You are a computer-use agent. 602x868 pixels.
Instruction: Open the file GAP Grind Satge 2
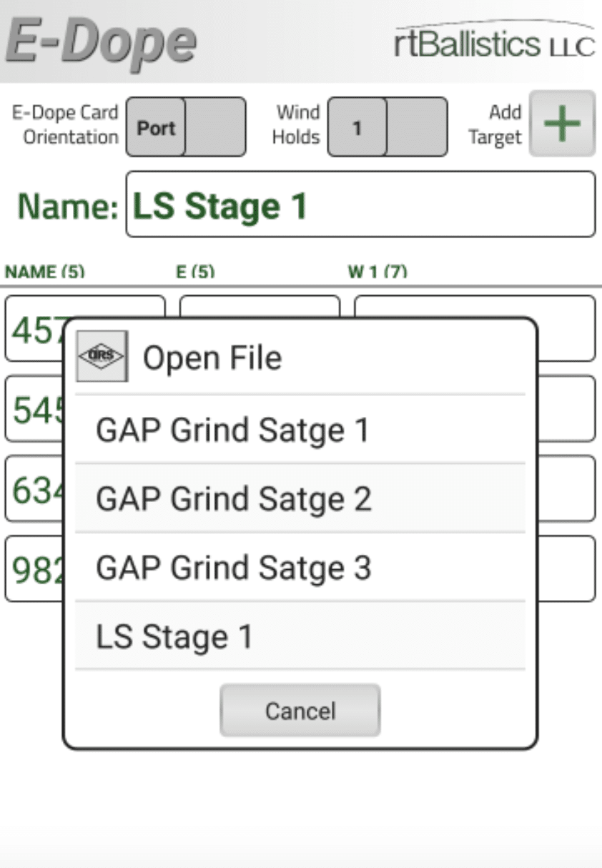tap(300, 498)
